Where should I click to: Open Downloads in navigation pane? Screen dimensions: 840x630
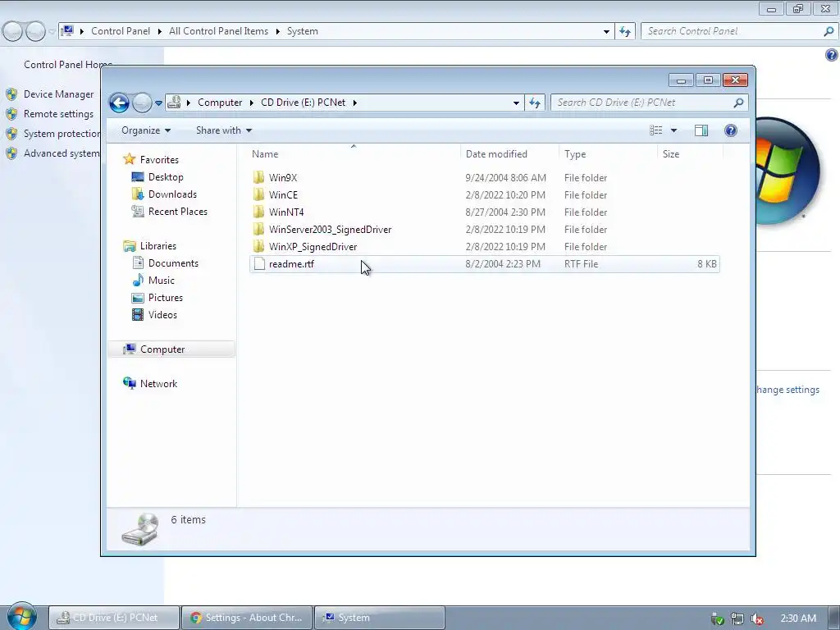click(x=172, y=194)
